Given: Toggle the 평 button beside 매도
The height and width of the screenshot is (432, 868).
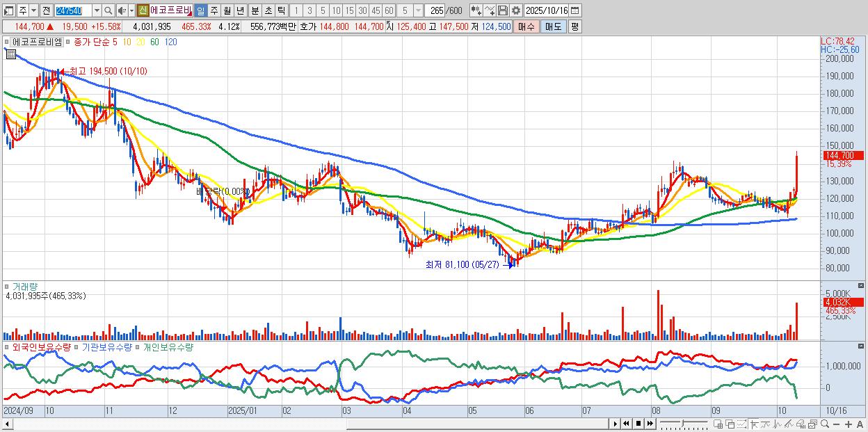Looking at the screenshot, I should tap(574, 26).
